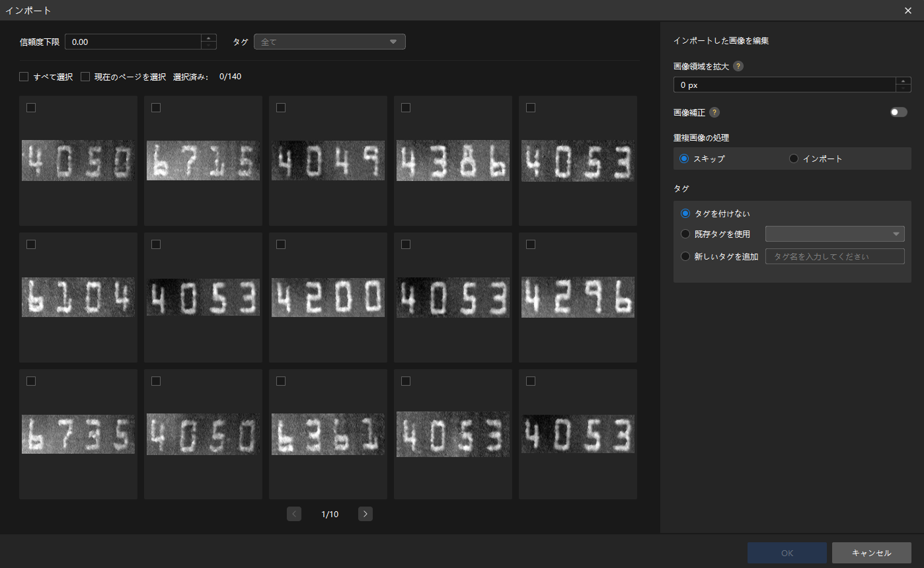
Task: Increase 信頼度下限 value with up arrow
Action: pyautogui.click(x=209, y=38)
